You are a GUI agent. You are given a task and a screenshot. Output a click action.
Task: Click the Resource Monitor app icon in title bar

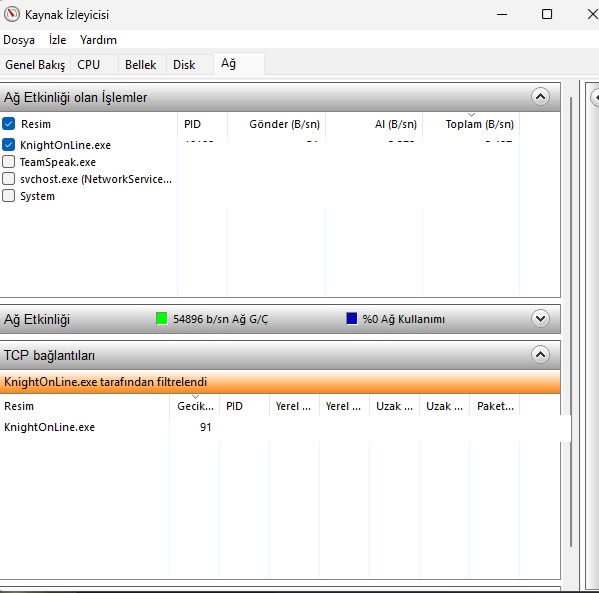coord(12,14)
